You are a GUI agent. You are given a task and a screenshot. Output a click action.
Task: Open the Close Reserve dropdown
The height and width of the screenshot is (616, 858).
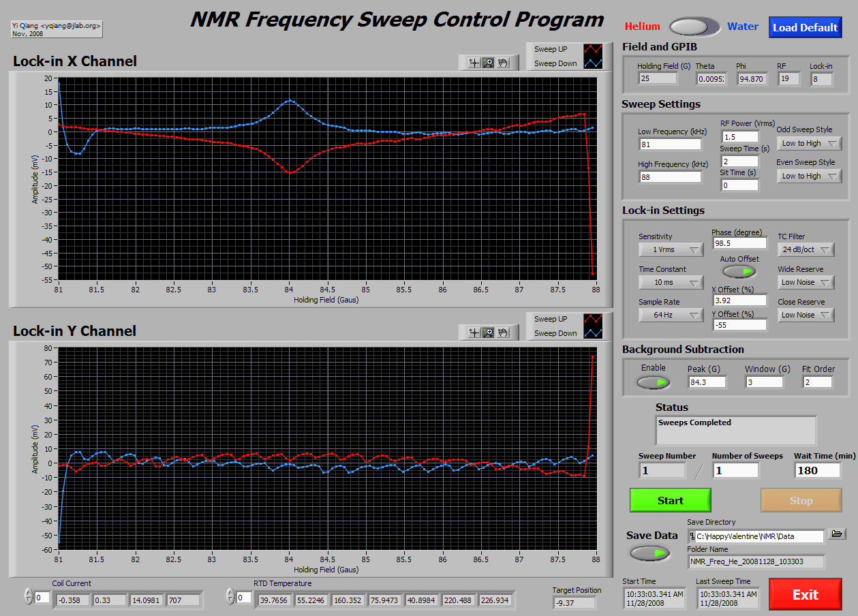click(x=807, y=315)
